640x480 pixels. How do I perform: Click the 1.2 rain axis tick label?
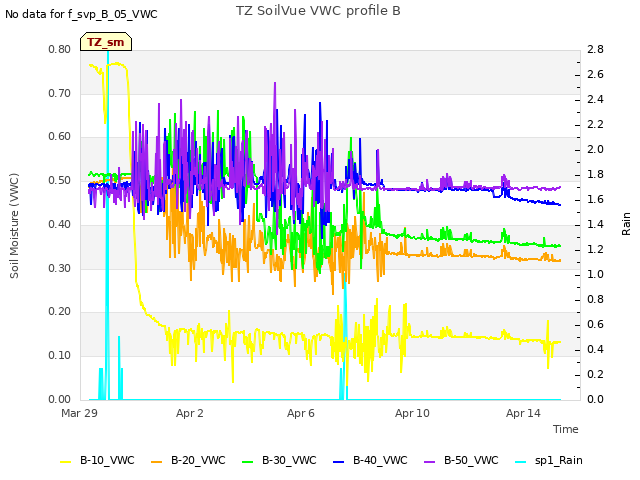click(596, 249)
